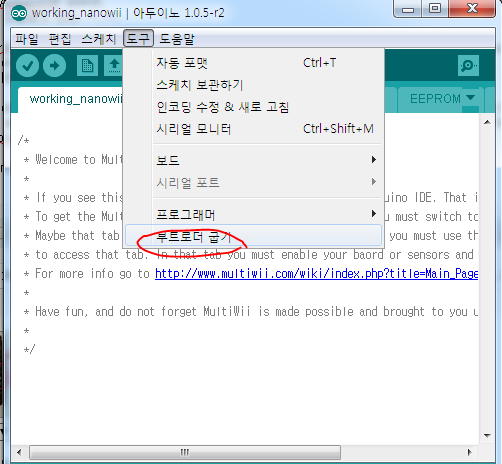Open the 도움말 menu
The width and height of the screenshot is (502, 464).
click(176, 39)
